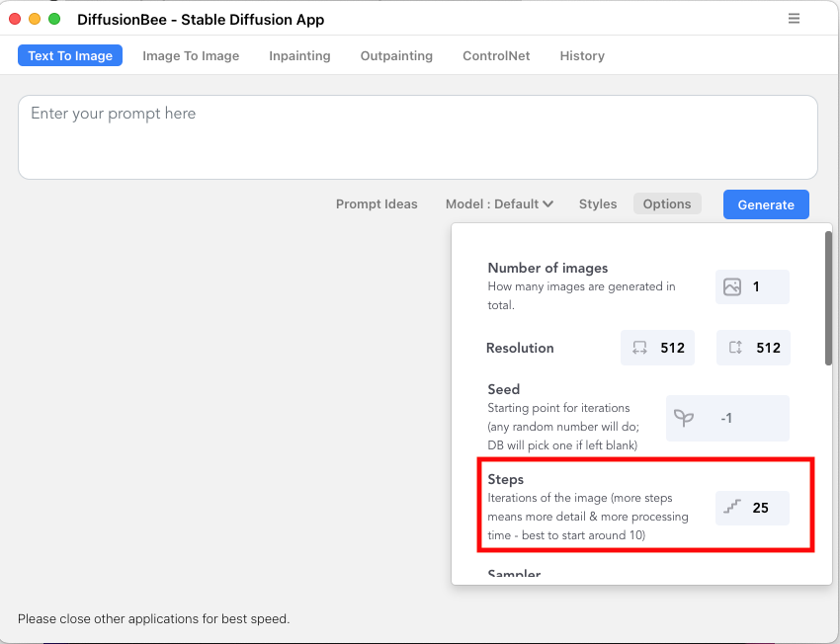The height and width of the screenshot is (644, 840).
Task: Click the 'Steps' heading
Action: pos(505,479)
